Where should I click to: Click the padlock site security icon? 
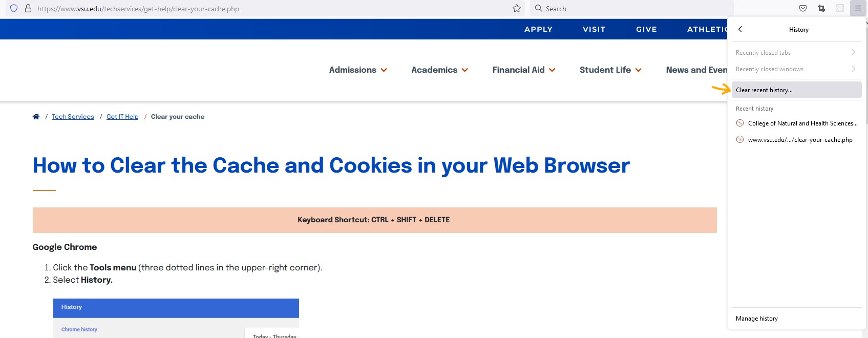(x=28, y=8)
